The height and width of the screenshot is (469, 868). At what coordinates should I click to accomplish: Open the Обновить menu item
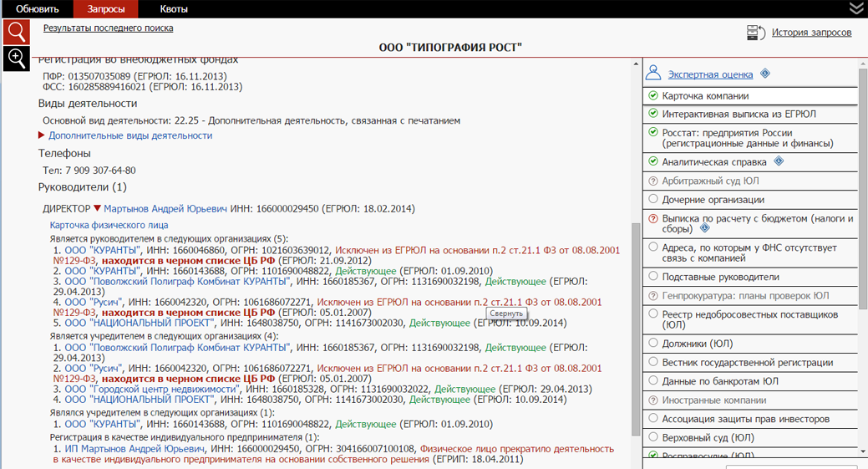pyautogui.click(x=37, y=9)
